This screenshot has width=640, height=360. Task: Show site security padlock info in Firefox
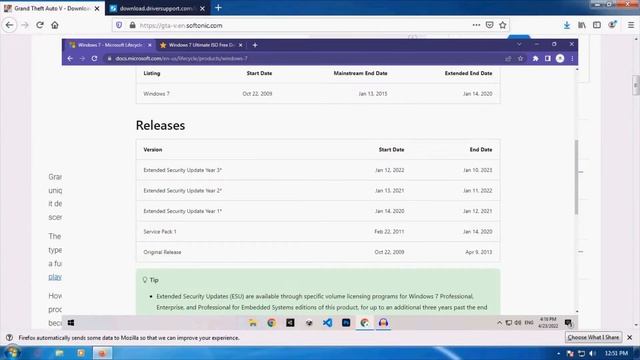click(x=132, y=25)
